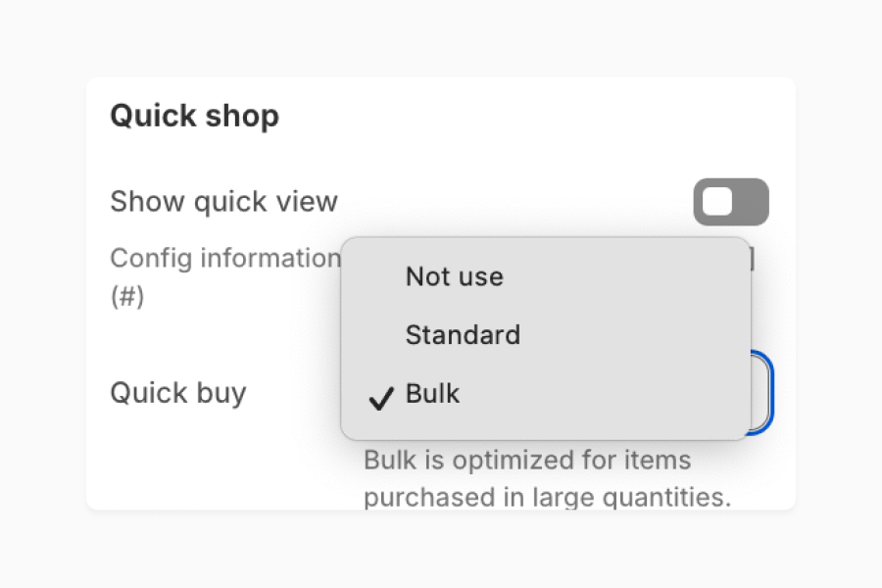Toggle the Show quick view switch
Screen dimensions: 882x588
click(x=730, y=202)
